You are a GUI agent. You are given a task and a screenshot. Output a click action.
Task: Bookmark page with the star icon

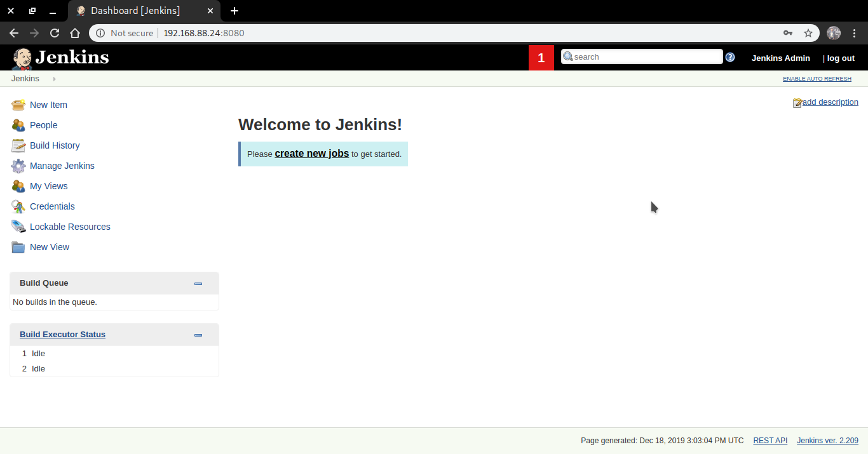808,33
